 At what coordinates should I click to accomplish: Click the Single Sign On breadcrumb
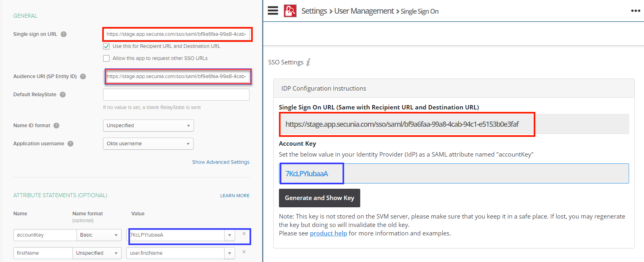[x=419, y=11]
